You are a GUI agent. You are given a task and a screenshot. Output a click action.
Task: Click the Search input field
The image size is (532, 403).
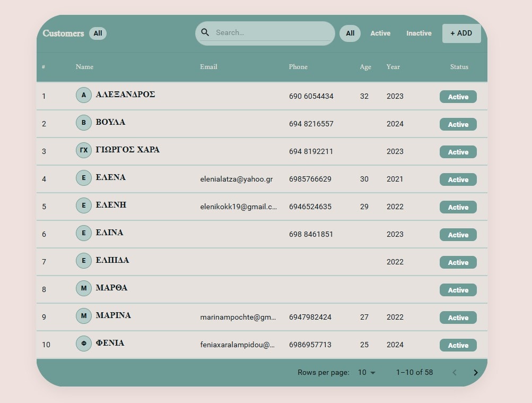pos(271,33)
